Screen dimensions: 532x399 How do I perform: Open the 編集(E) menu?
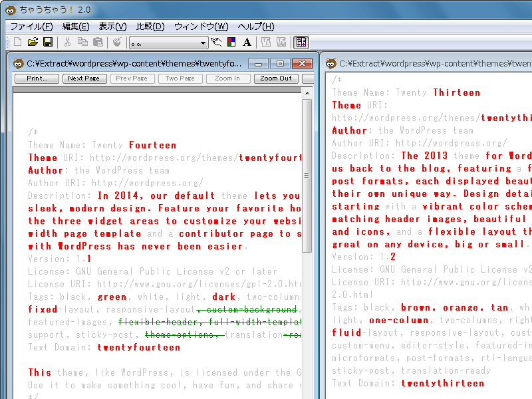pyautogui.click(x=76, y=27)
